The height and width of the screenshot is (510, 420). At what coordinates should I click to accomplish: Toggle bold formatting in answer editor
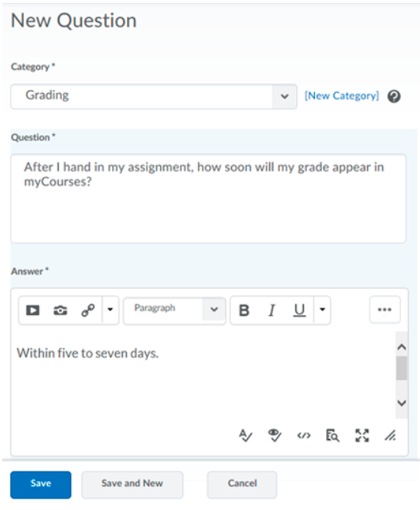pos(244,311)
